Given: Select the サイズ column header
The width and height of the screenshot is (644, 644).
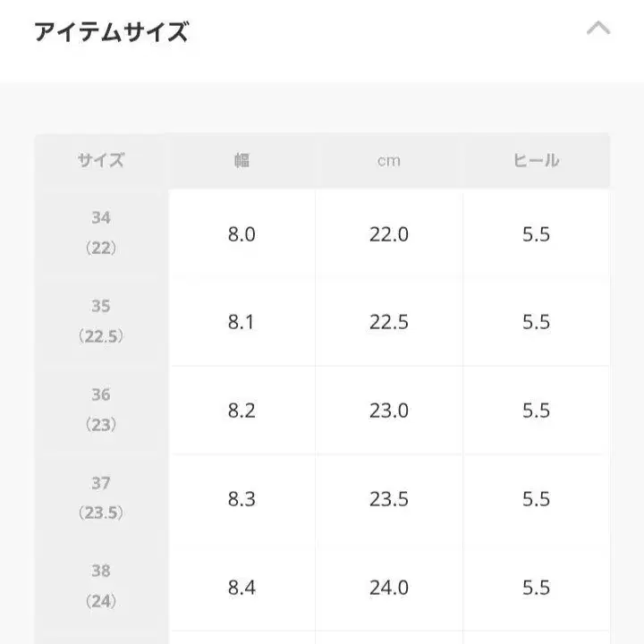Looking at the screenshot, I should tap(101, 161).
